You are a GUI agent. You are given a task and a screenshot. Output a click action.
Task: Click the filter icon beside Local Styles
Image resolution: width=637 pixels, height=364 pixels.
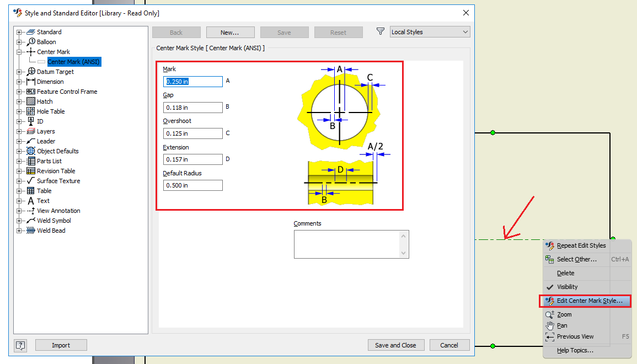[380, 31]
